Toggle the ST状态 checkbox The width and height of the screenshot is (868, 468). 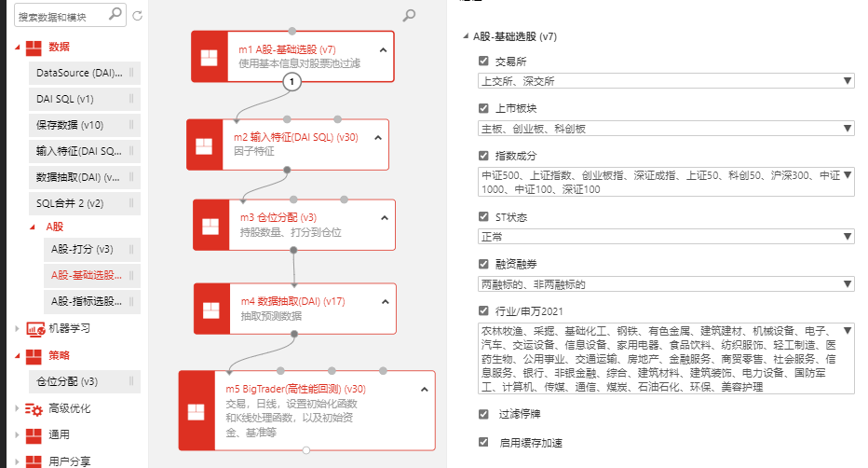pos(483,216)
